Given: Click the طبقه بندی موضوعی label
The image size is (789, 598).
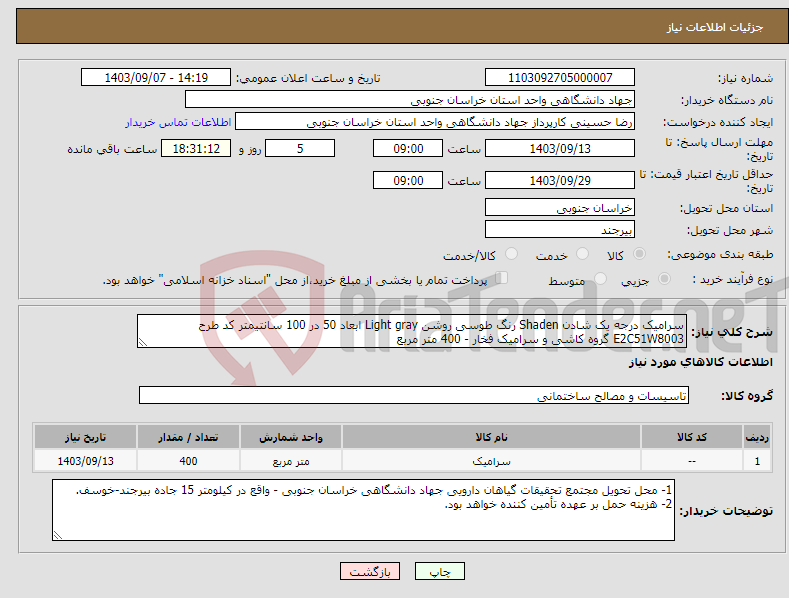Looking at the screenshot, I should pos(720,254).
